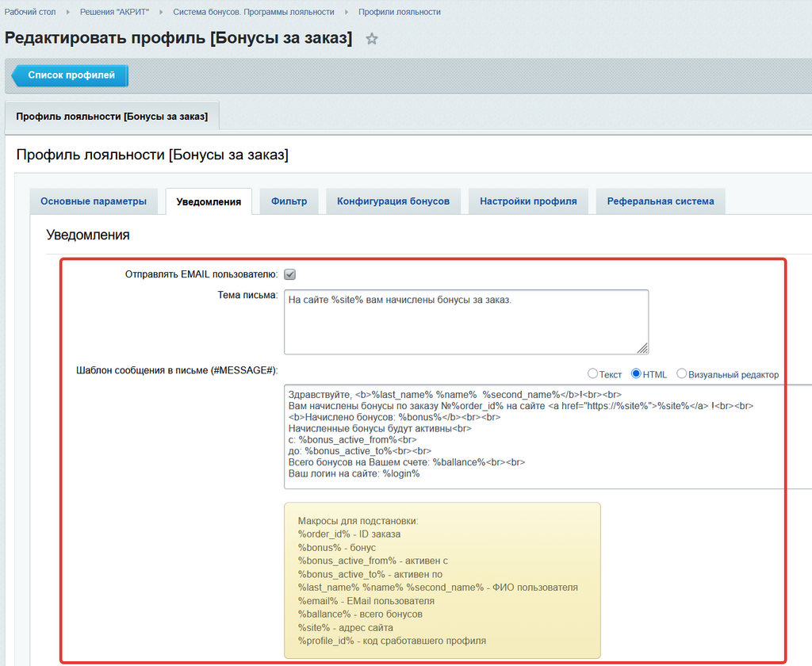Select the Профиль лояльности [Бонусы за заказ] tab

pyautogui.click(x=112, y=117)
